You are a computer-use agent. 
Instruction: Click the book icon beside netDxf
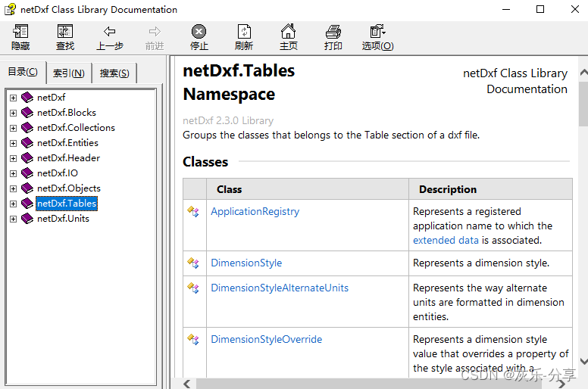pyautogui.click(x=27, y=98)
